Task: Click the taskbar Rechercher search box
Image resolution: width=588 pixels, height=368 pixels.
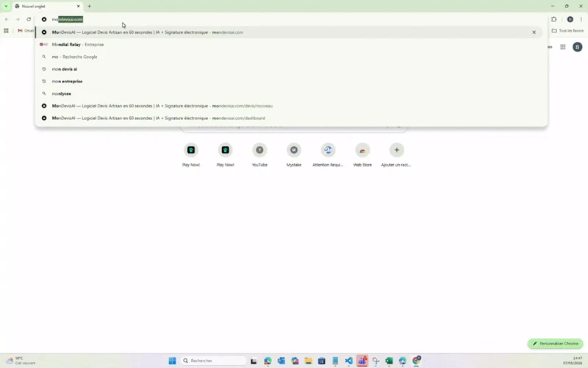Action: point(212,361)
